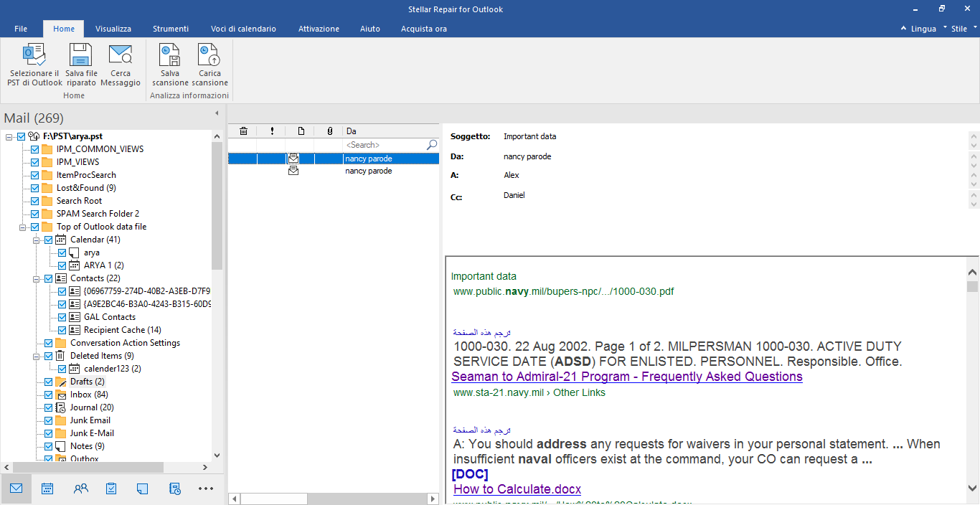Click the Salva file riparato icon
The image size is (980, 505).
click(x=80, y=55)
